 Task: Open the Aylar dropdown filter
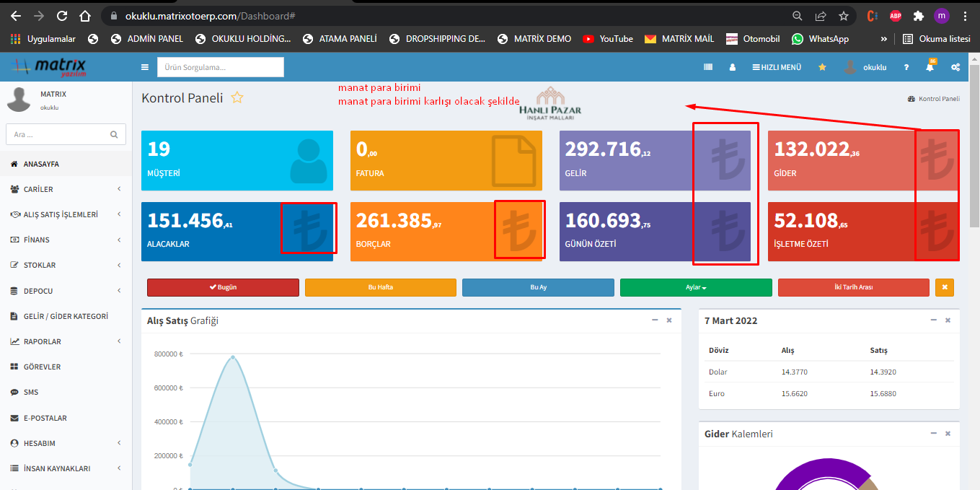pos(696,287)
